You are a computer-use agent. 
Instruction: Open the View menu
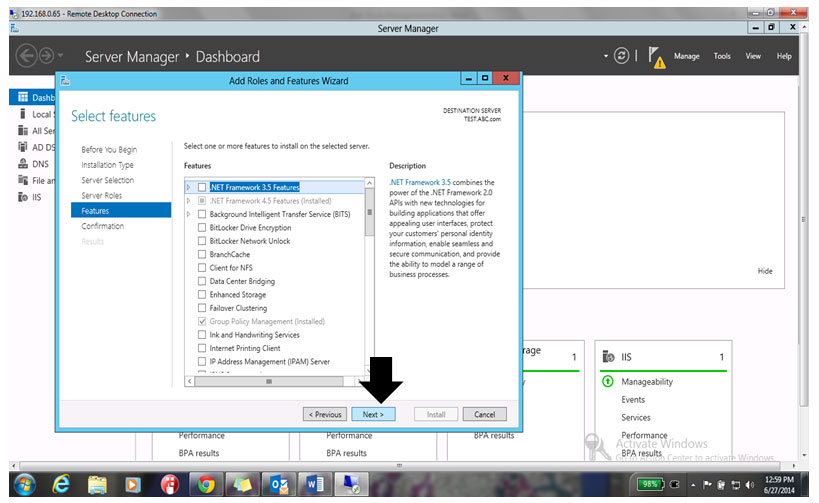[x=753, y=56]
